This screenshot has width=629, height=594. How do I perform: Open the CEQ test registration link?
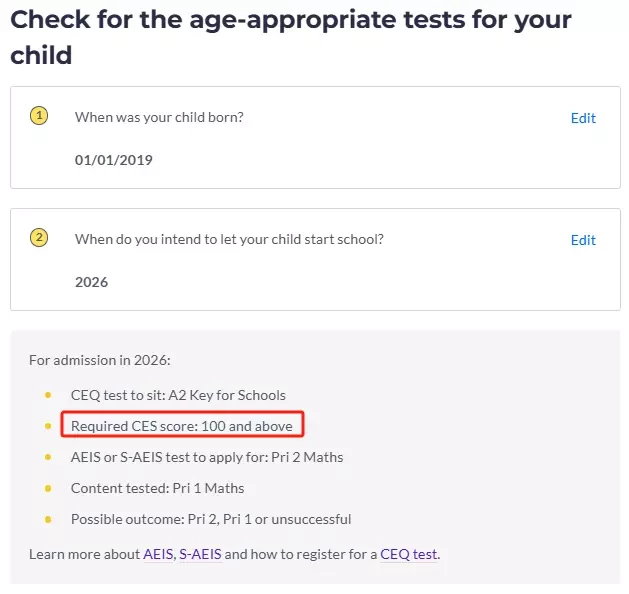[x=408, y=554]
